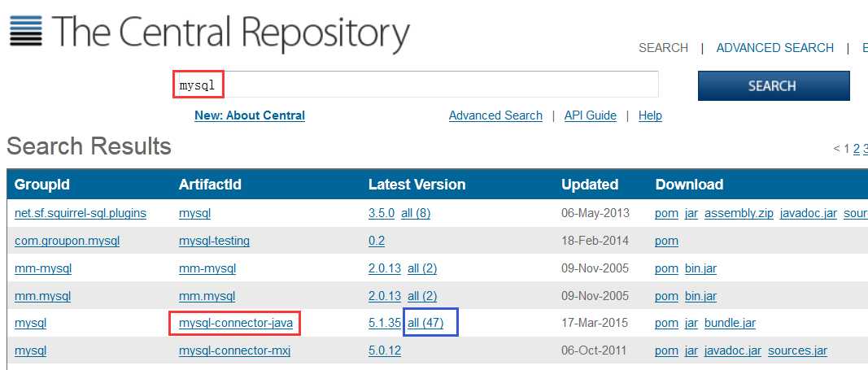
Task: Open artifact mysql-connector-java
Action: point(235,323)
